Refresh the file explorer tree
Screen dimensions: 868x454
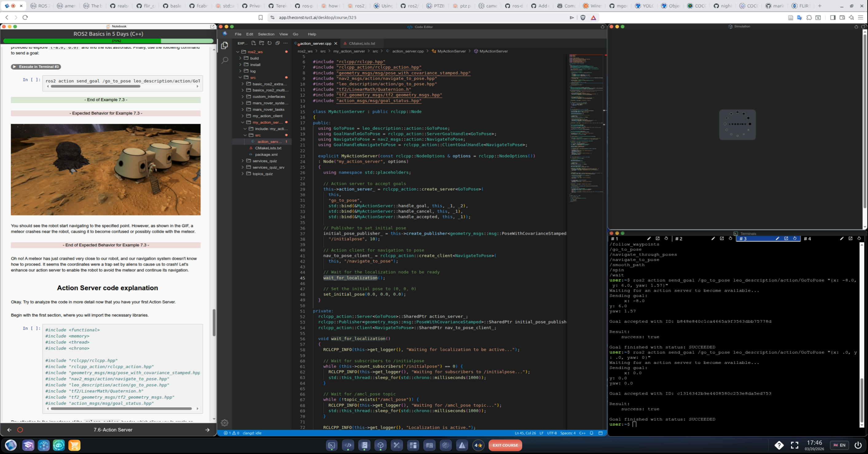[x=269, y=43]
